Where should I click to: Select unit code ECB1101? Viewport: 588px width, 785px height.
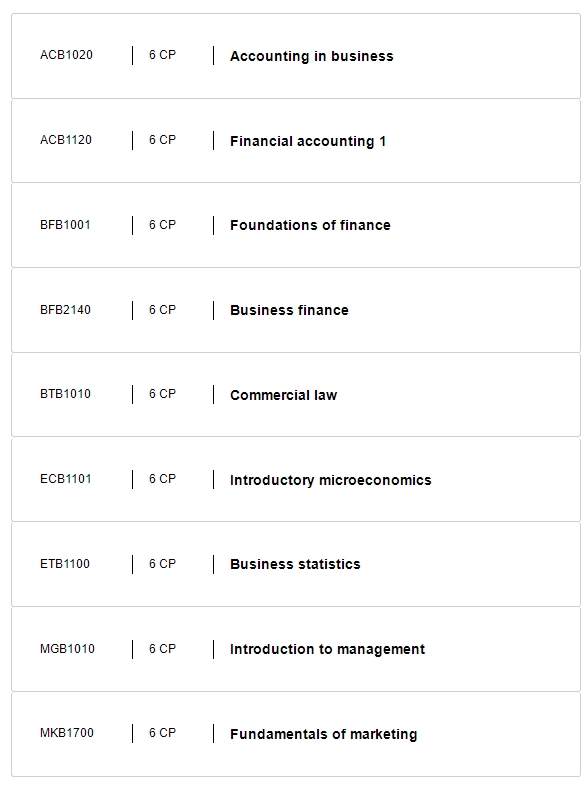point(66,479)
